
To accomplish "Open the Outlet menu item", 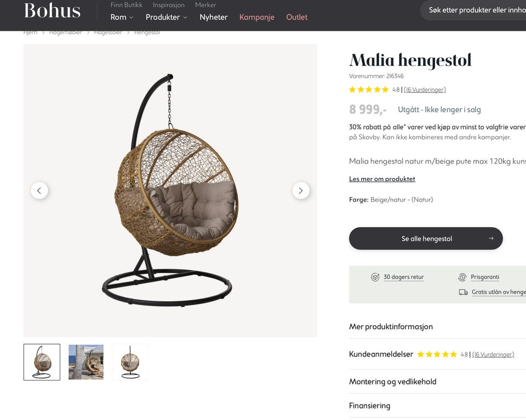I will coord(296,17).
